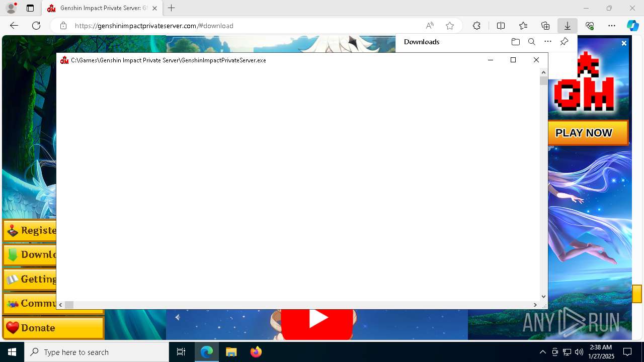Click the page scrollbar thumb on the right

[637, 294]
